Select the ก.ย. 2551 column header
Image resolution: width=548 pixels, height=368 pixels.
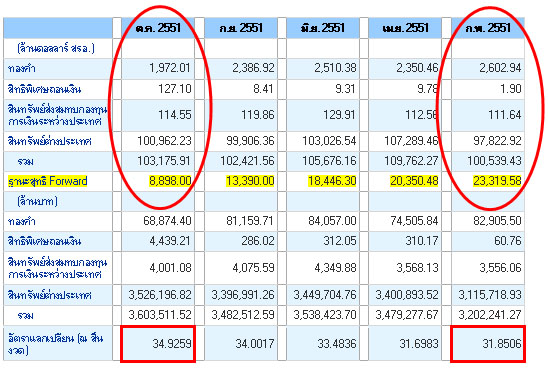click(x=241, y=28)
